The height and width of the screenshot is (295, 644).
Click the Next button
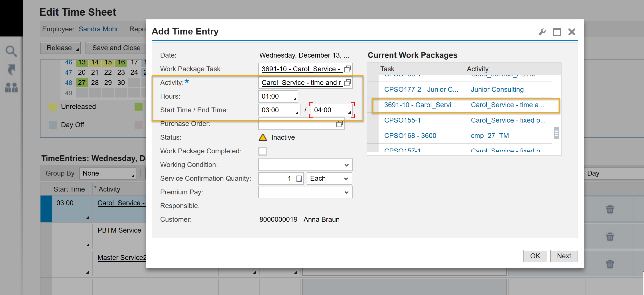(564, 256)
